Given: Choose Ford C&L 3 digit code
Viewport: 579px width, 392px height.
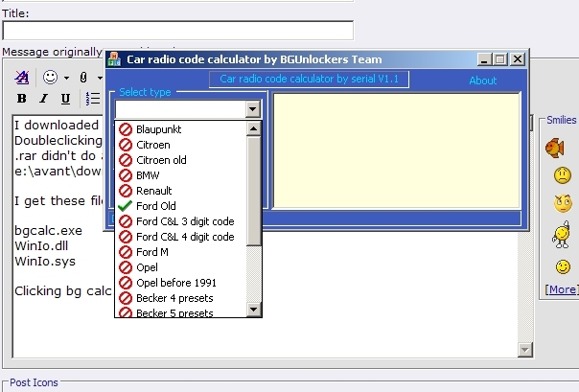Looking at the screenshot, I should pyautogui.click(x=181, y=221).
